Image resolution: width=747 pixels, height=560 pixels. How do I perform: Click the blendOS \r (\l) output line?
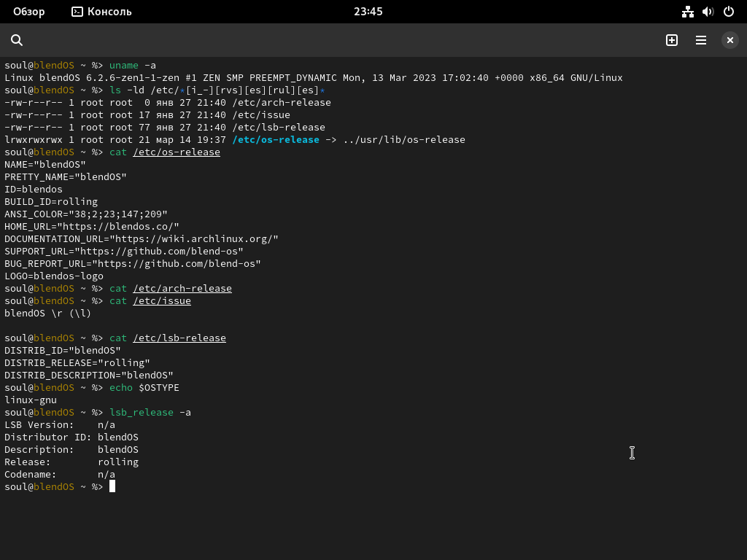(x=47, y=313)
